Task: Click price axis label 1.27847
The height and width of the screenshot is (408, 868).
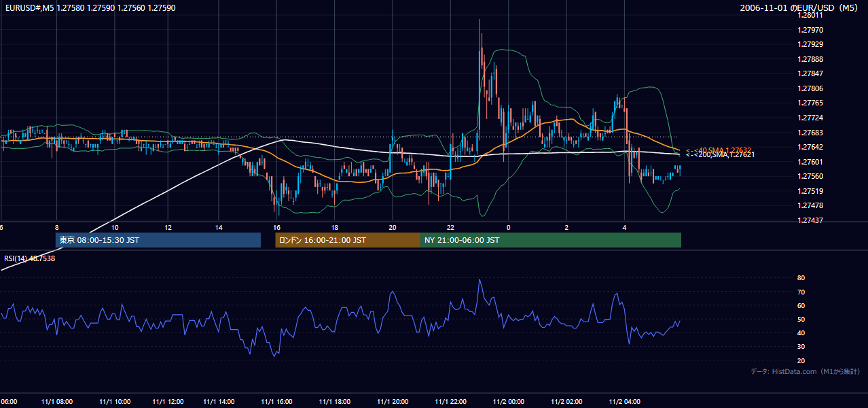Action: [810, 73]
